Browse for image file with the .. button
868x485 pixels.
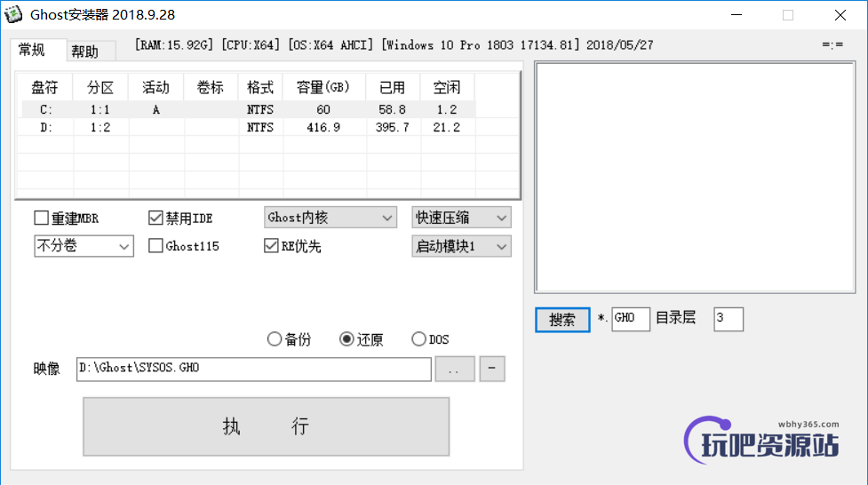(x=455, y=369)
